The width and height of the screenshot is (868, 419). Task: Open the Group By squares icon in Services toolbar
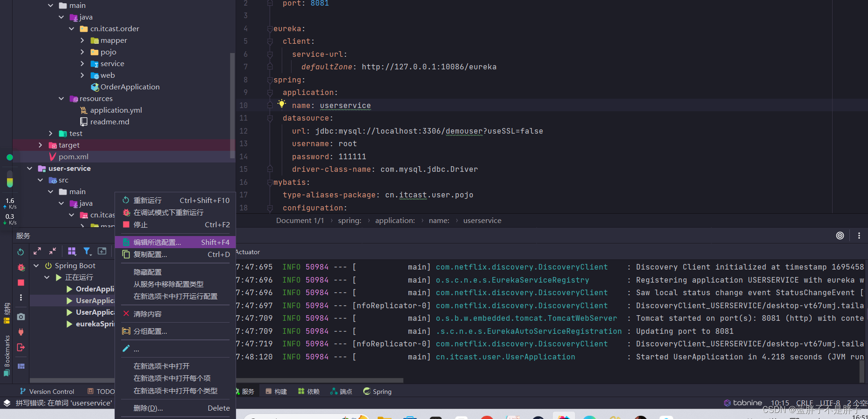click(x=72, y=251)
